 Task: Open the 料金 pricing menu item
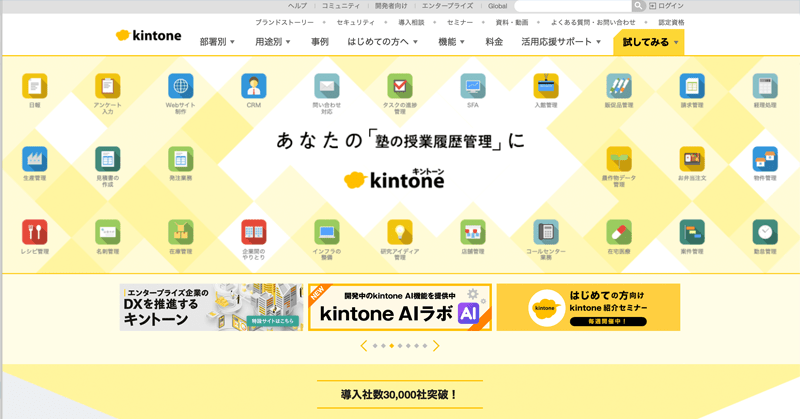coord(494,42)
